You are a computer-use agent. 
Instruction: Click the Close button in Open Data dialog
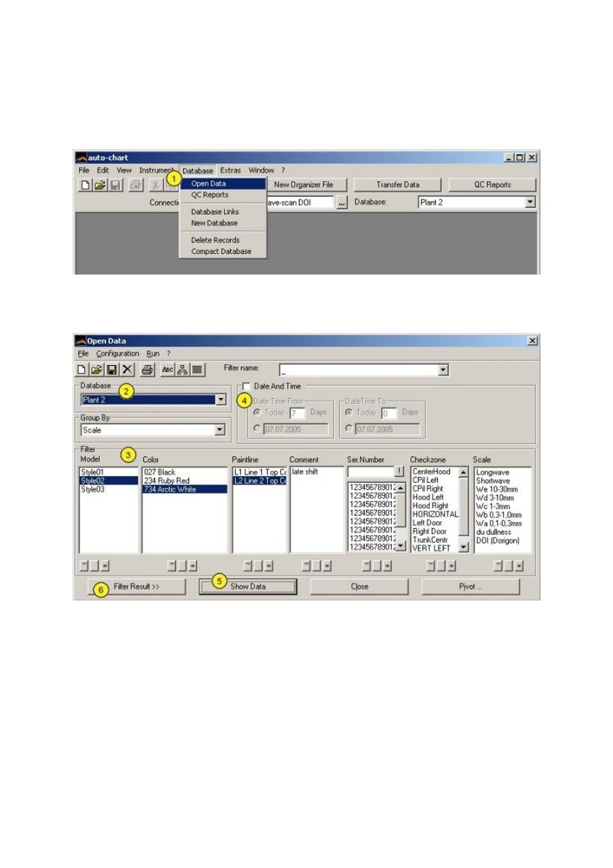(359, 586)
